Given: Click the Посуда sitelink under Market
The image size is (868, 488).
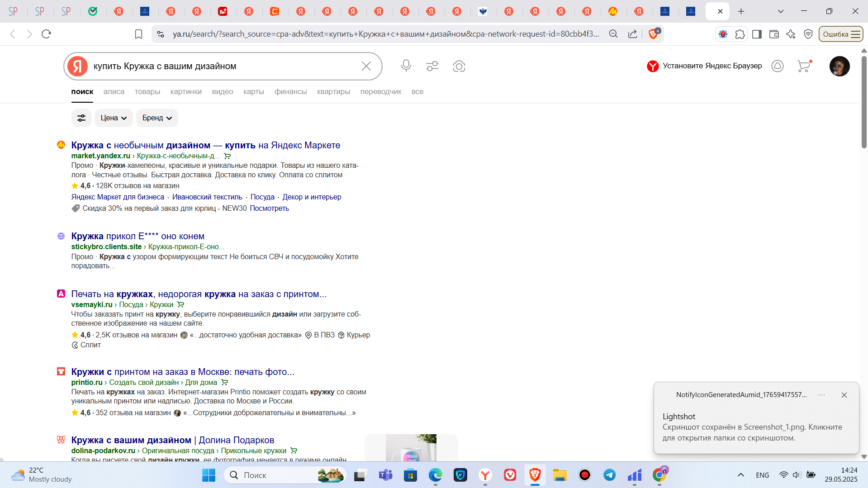Looking at the screenshot, I should click(x=262, y=197).
